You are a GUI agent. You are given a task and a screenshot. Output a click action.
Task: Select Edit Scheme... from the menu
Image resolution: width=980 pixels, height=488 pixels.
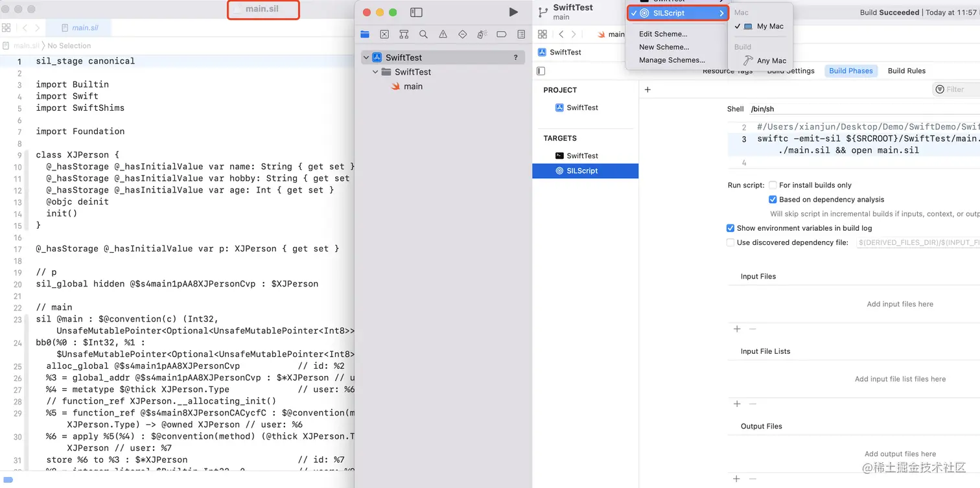coord(663,34)
